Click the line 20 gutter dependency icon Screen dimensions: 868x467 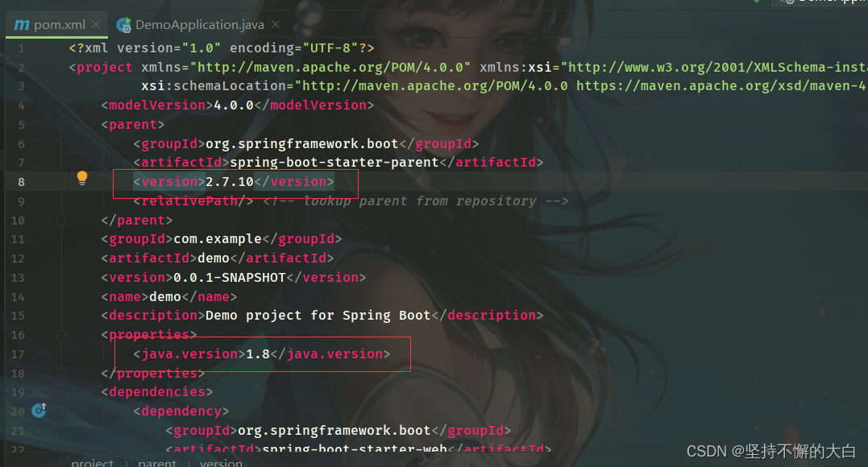tap(39, 410)
